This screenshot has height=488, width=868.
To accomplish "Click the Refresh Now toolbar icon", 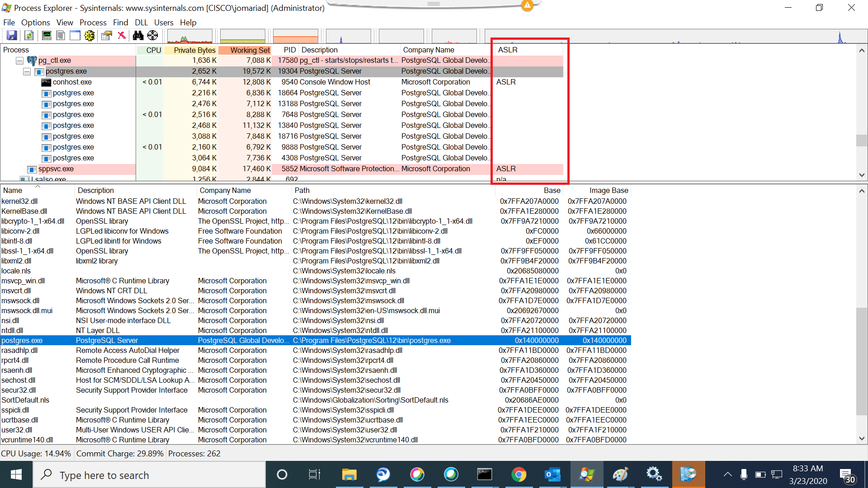I will tap(29, 35).
